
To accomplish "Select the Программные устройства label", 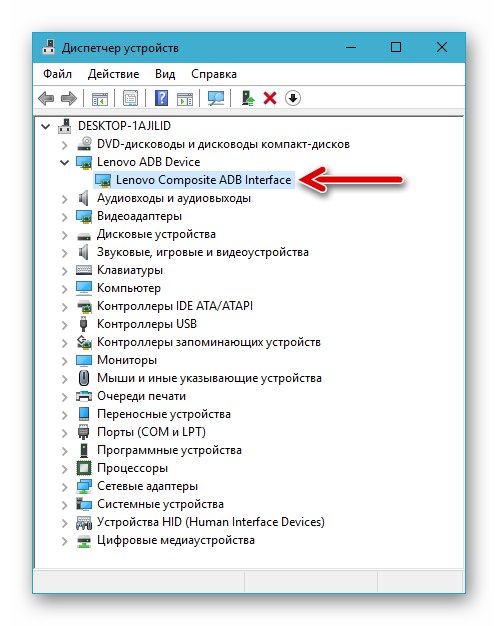I will (169, 450).
